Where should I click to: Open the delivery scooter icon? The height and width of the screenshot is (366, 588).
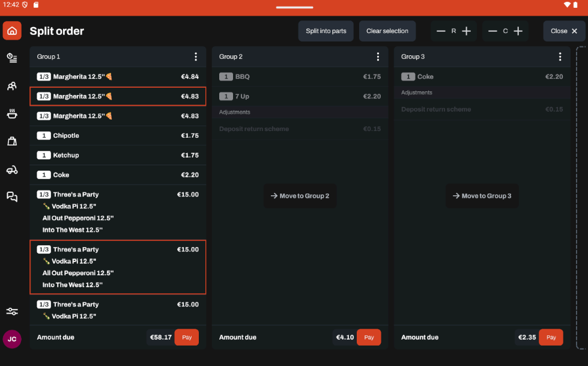pyautogui.click(x=12, y=169)
